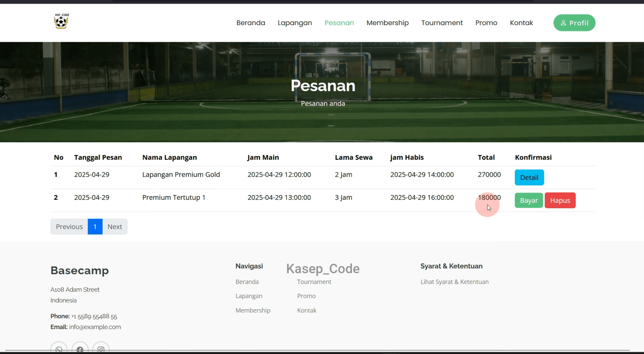This screenshot has height=354, width=644.
Task: Select page 1 in pagination
Action: coord(95,227)
